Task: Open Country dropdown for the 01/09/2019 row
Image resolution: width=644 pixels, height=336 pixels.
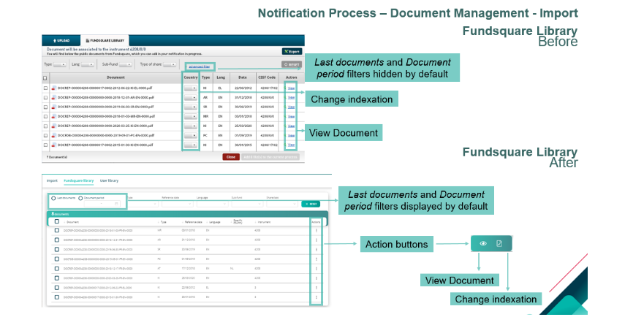Action: point(191,135)
